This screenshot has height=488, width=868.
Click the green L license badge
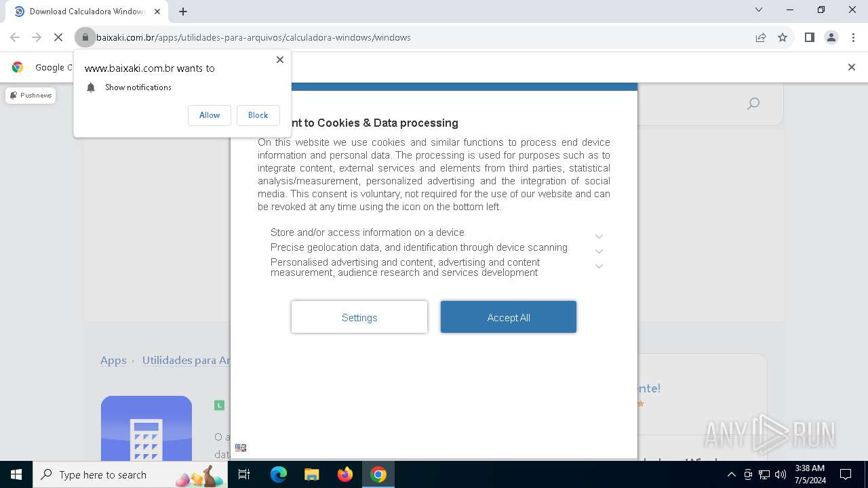click(x=219, y=405)
